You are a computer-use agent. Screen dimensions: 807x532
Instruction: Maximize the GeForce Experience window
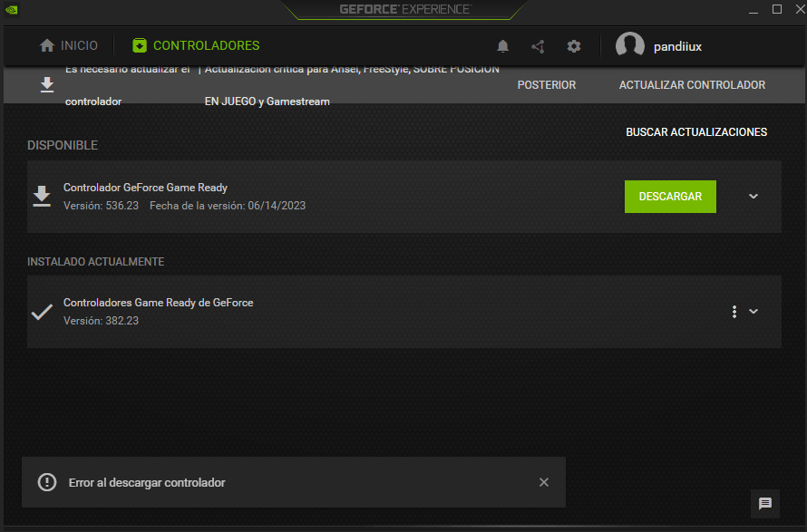[x=777, y=9]
